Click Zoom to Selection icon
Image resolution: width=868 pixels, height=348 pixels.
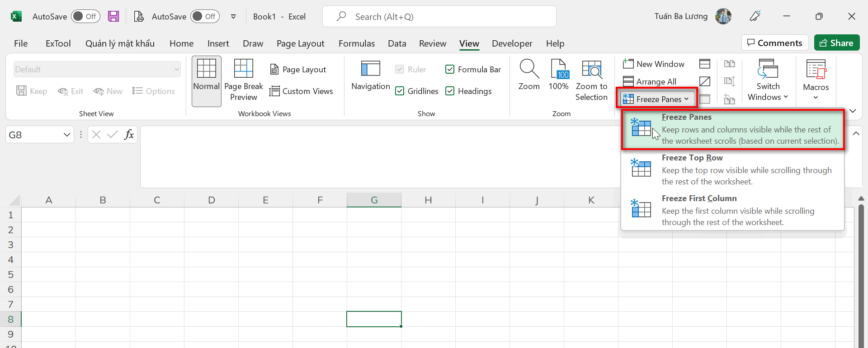pos(591,69)
